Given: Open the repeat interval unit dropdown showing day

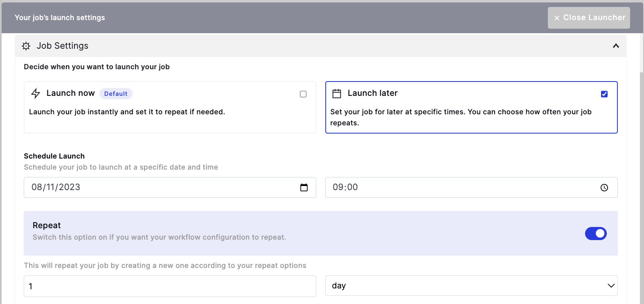Looking at the screenshot, I should tap(471, 286).
